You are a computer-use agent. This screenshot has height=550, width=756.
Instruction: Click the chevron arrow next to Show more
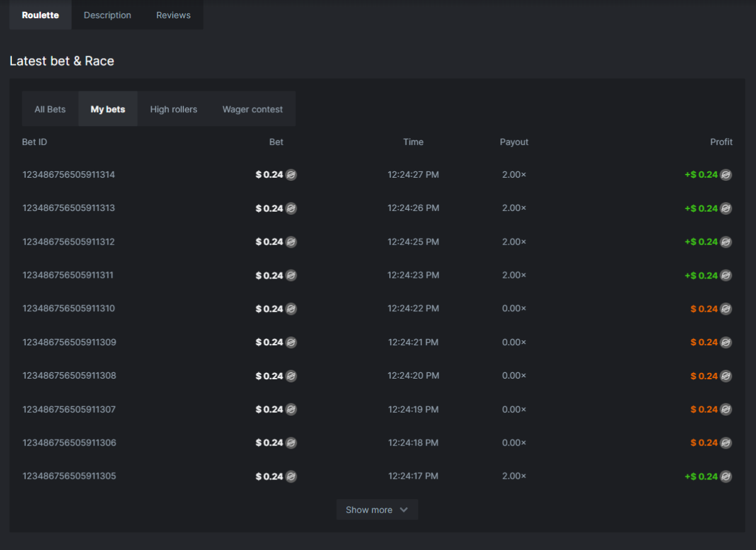click(x=404, y=510)
